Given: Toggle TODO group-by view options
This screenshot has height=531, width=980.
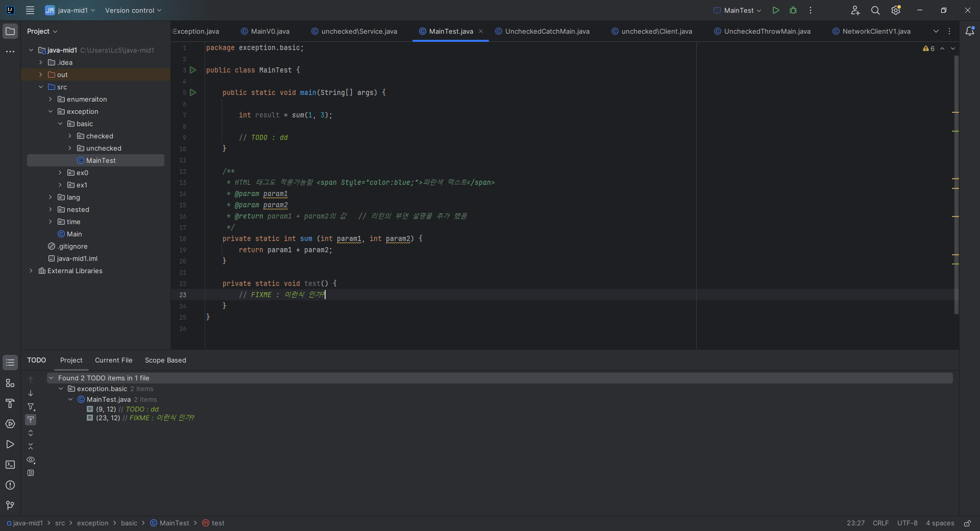Looking at the screenshot, I should (x=31, y=473).
